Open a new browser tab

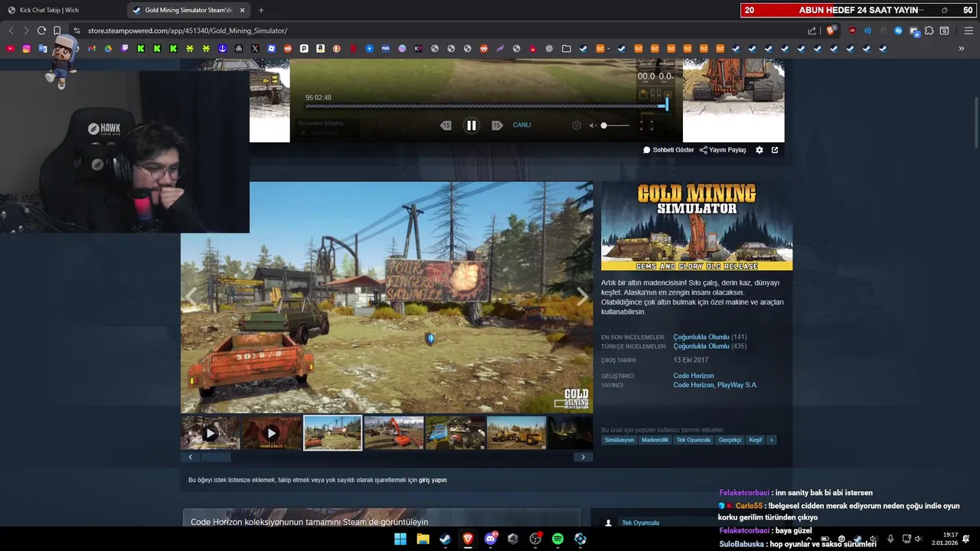click(x=261, y=10)
